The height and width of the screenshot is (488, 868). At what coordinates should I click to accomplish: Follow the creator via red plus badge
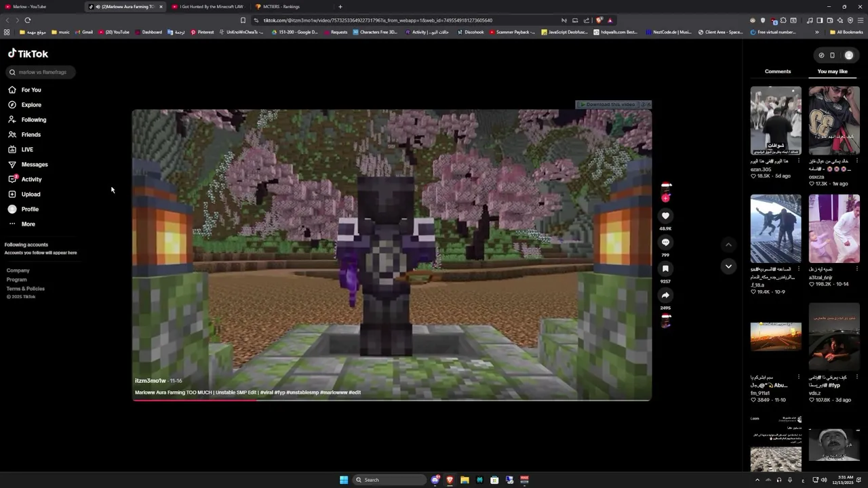click(665, 198)
